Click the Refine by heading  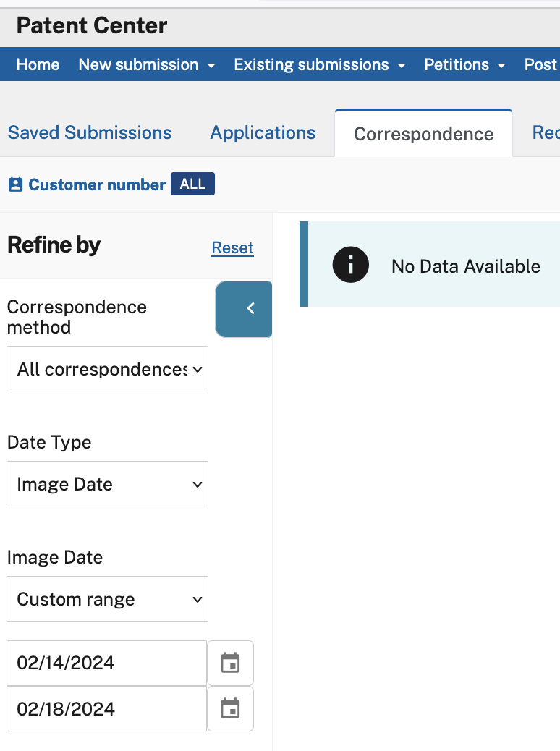54,245
